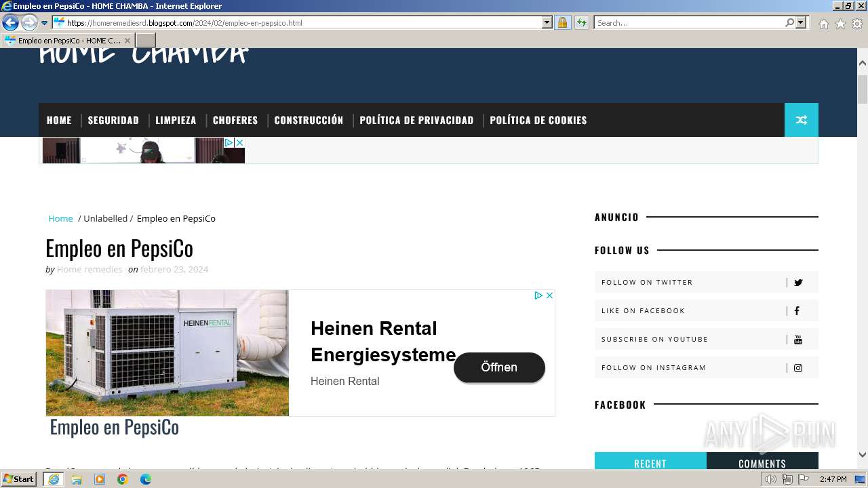This screenshot has height=488, width=868.
Task: Open Home remedies author link
Action: [x=90, y=269]
